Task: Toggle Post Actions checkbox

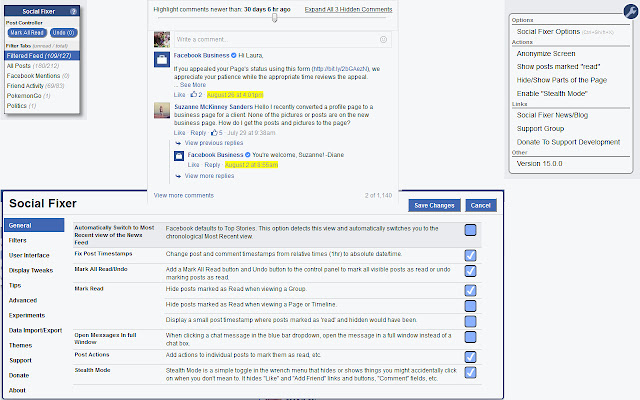Action: click(x=470, y=357)
